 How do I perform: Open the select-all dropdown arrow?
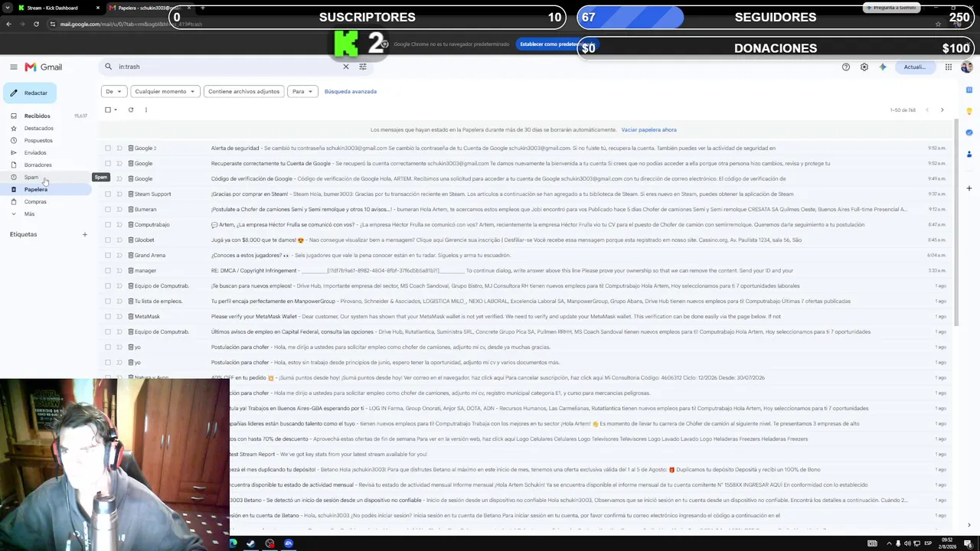click(116, 109)
